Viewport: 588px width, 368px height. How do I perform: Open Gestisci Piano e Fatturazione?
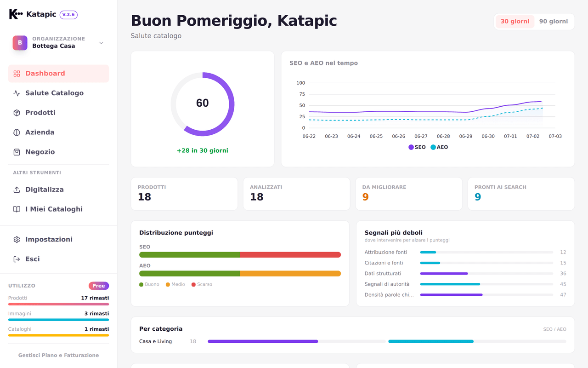[58, 355]
